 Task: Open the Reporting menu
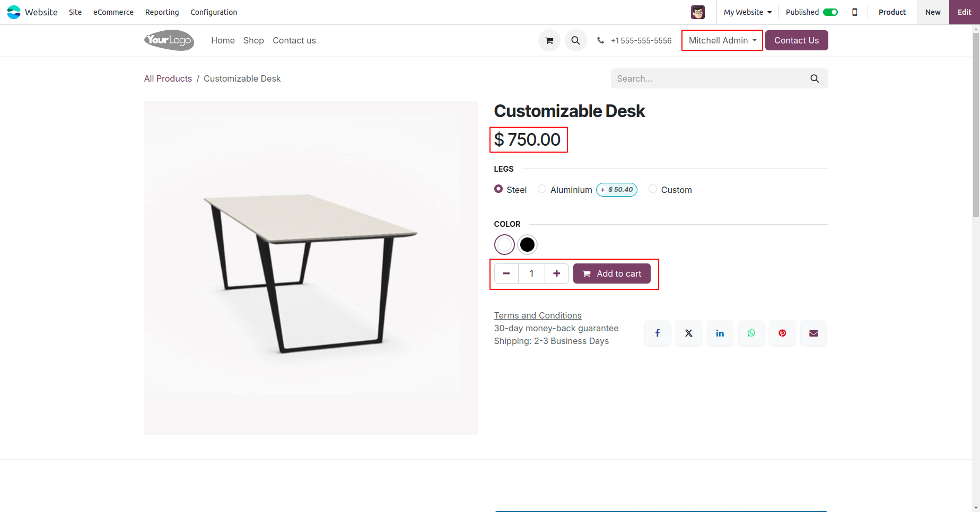[162, 12]
